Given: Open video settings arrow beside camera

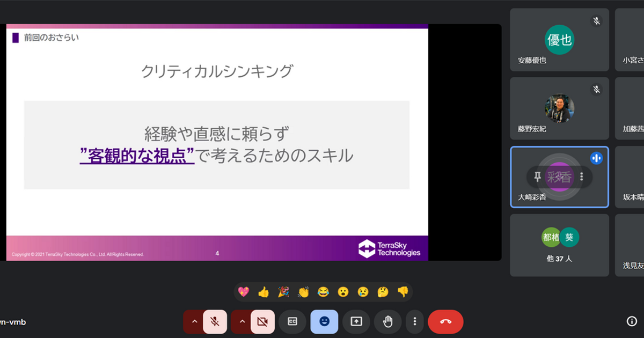Looking at the screenshot, I should 242,321.
